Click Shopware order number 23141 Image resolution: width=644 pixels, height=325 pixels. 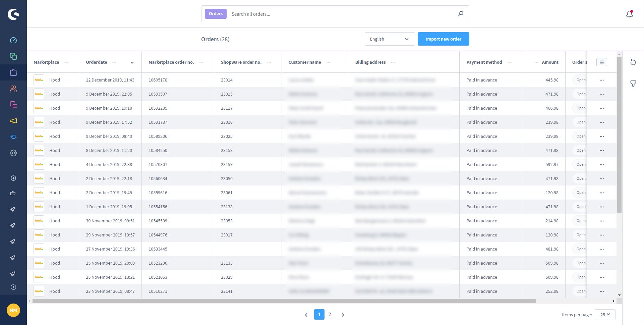[x=227, y=291]
